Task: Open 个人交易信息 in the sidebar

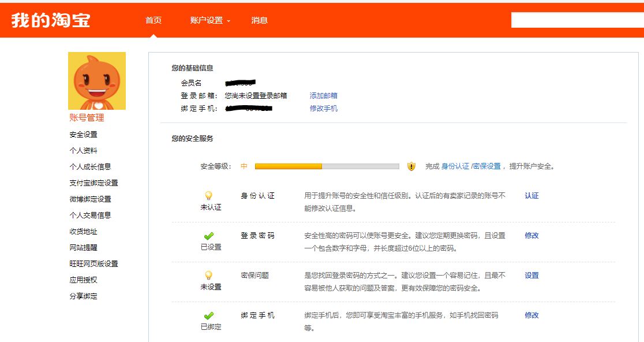Action: [x=91, y=215]
